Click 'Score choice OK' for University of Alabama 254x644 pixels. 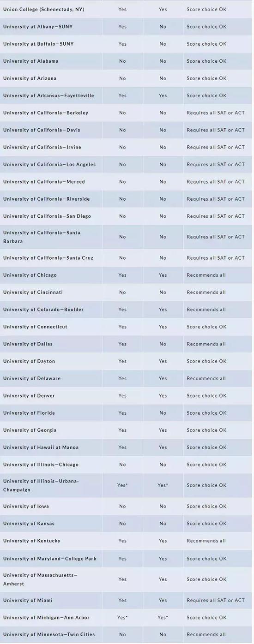(x=206, y=61)
